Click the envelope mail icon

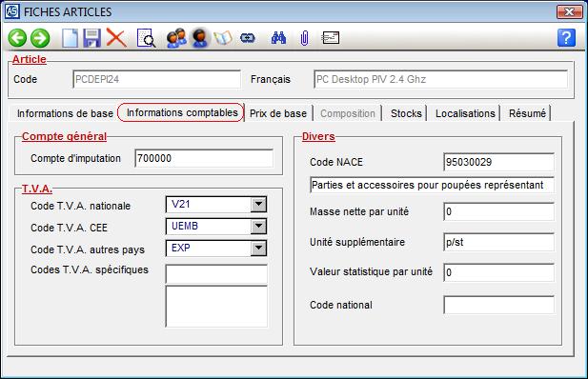tap(331, 38)
